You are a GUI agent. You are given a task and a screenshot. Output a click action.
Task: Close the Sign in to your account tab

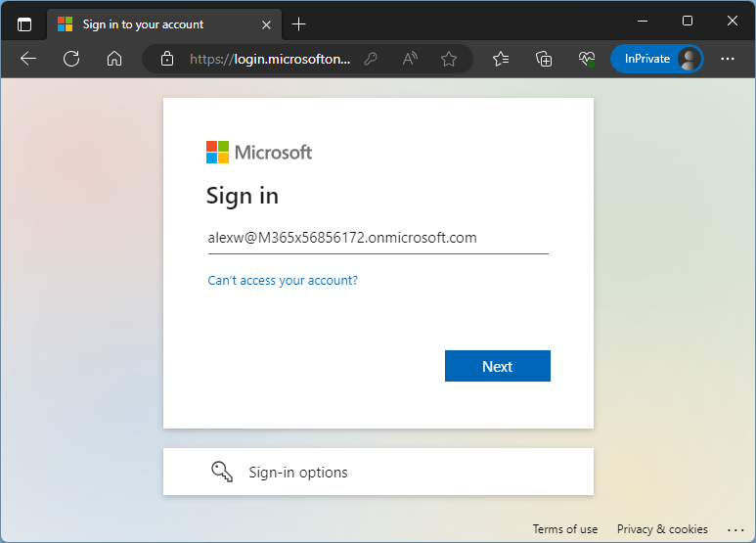(x=266, y=24)
